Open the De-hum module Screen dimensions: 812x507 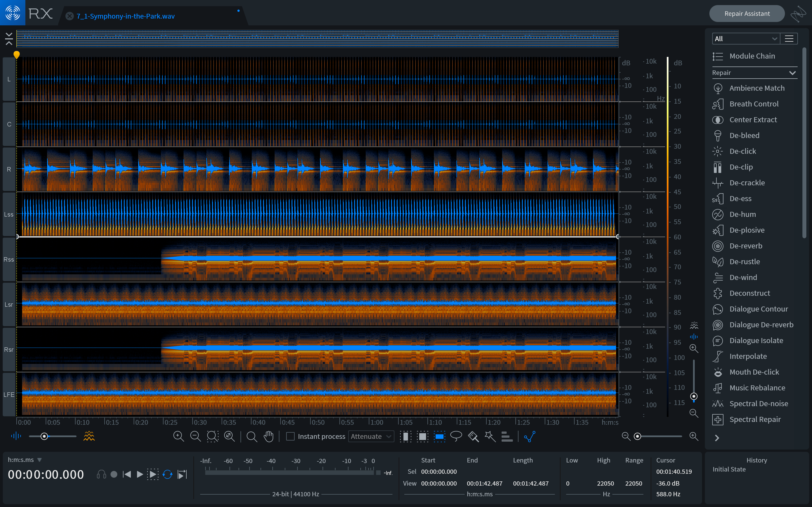pyautogui.click(x=743, y=214)
